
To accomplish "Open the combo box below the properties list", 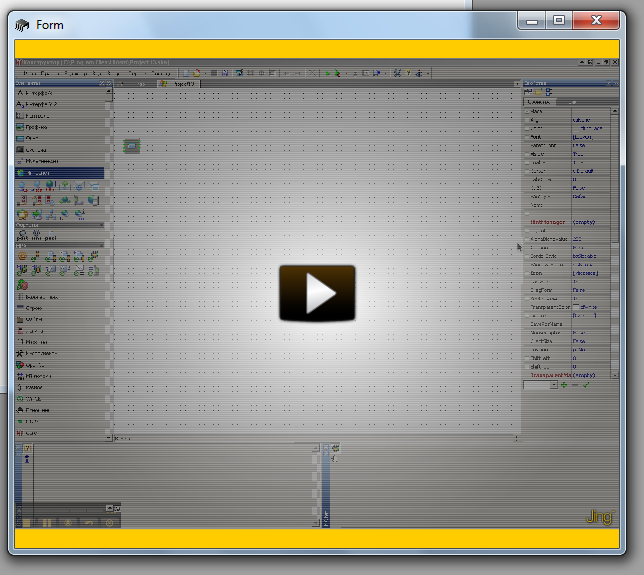I will click(553, 385).
